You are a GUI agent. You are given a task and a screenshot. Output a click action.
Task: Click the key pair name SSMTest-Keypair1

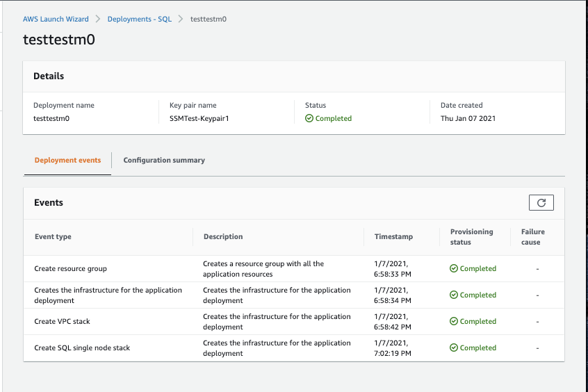tap(199, 119)
